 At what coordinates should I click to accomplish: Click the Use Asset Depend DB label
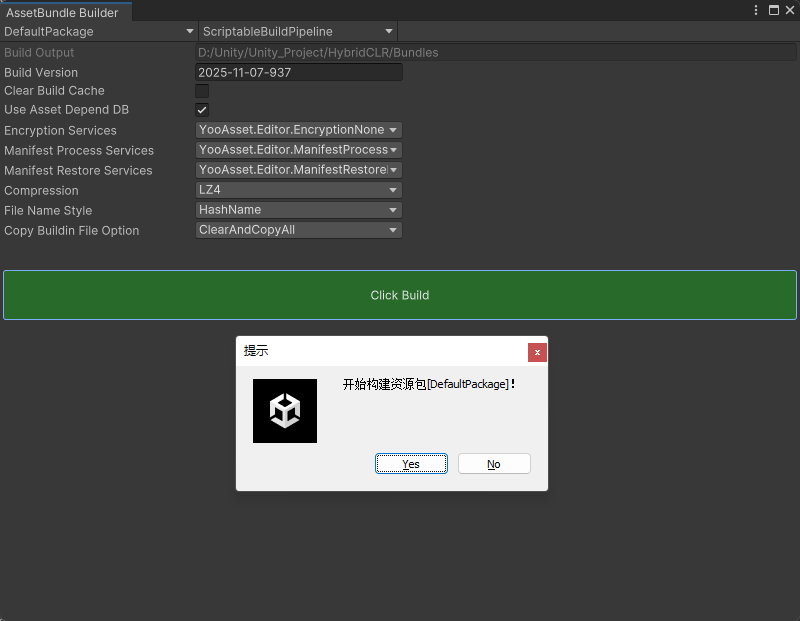click(x=66, y=110)
